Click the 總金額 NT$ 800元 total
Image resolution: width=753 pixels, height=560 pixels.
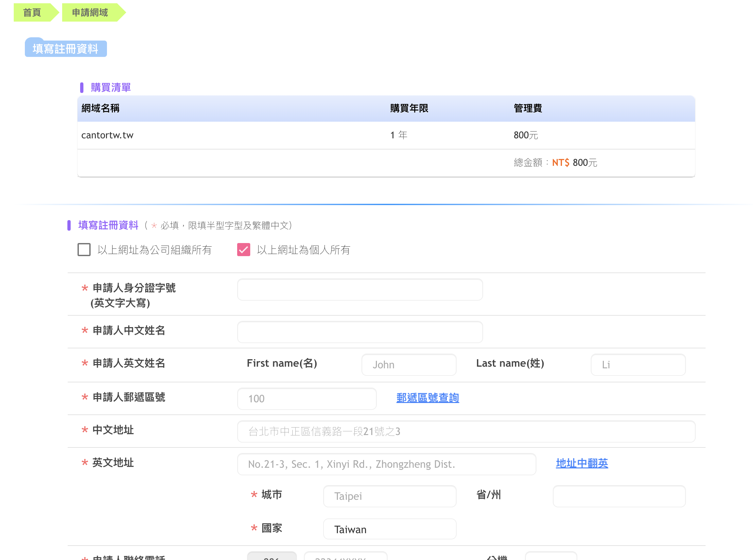click(555, 163)
